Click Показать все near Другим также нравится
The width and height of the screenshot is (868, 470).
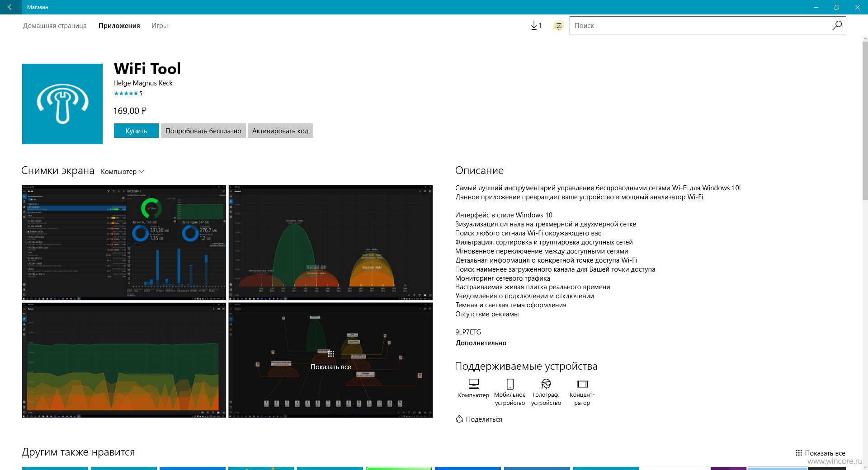pyautogui.click(x=825, y=453)
